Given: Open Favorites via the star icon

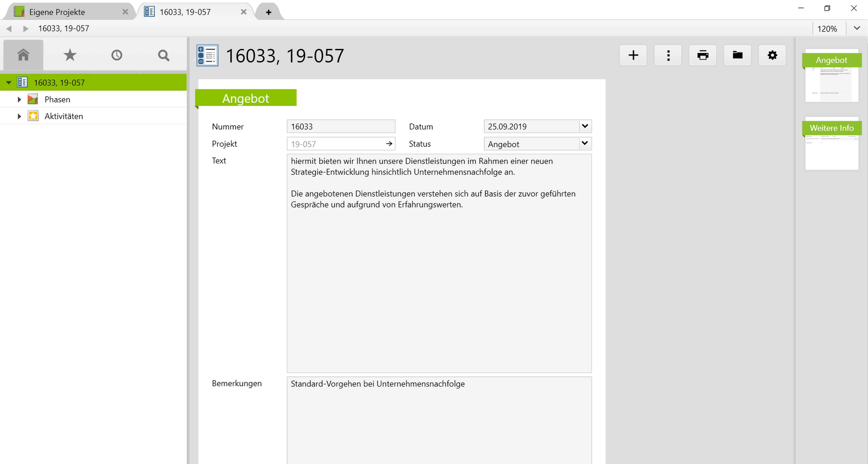Looking at the screenshot, I should 69,55.
